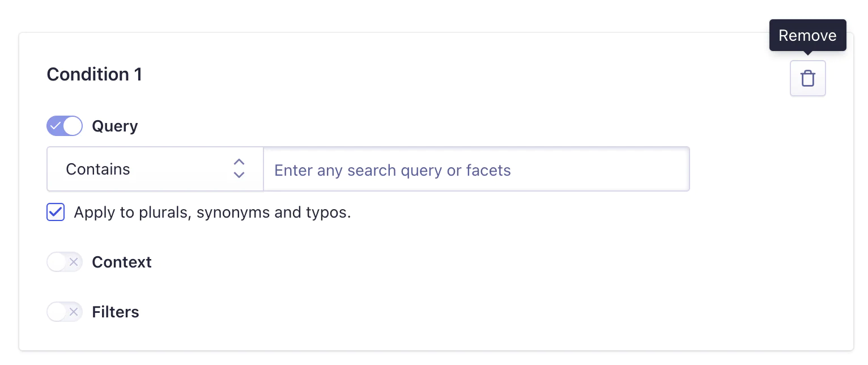This screenshot has height=365, width=868.
Task: Click the checkmark icon inside the Query switch
Action: tap(56, 126)
